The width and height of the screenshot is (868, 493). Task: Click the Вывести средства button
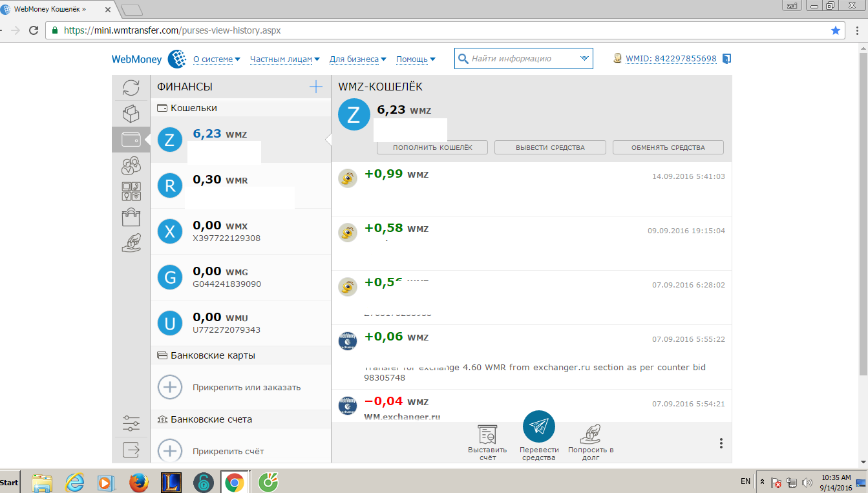550,147
